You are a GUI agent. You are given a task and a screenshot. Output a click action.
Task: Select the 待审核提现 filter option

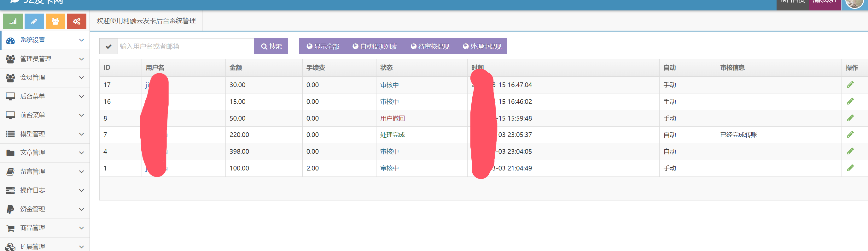(430, 46)
